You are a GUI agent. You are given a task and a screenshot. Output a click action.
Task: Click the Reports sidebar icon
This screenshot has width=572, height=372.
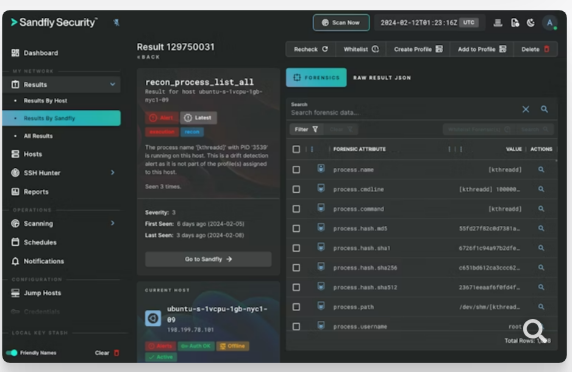(x=15, y=191)
